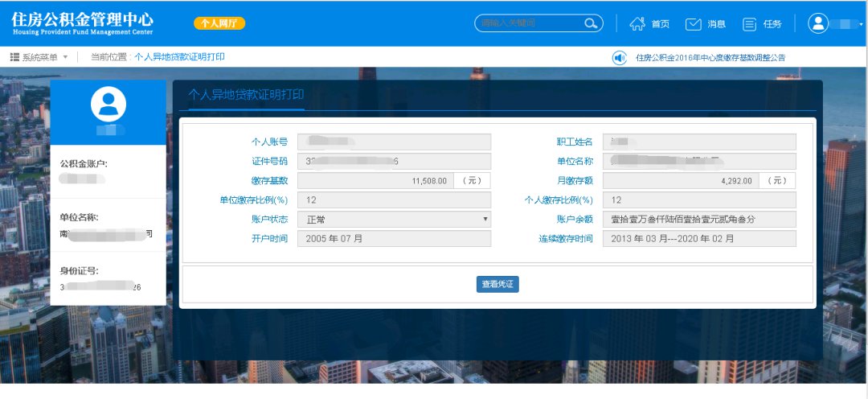Click the keyword search input box
The width and height of the screenshot is (868, 399).
(x=530, y=23)
